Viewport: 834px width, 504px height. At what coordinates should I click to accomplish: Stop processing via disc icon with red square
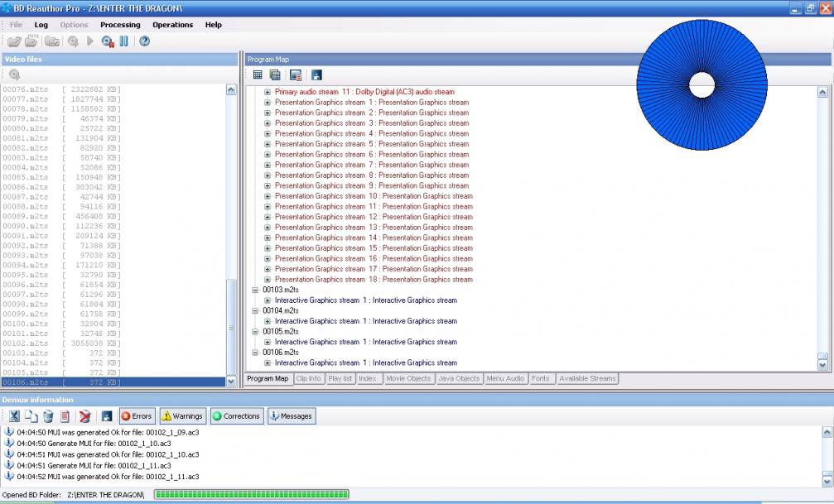[108, 41]
